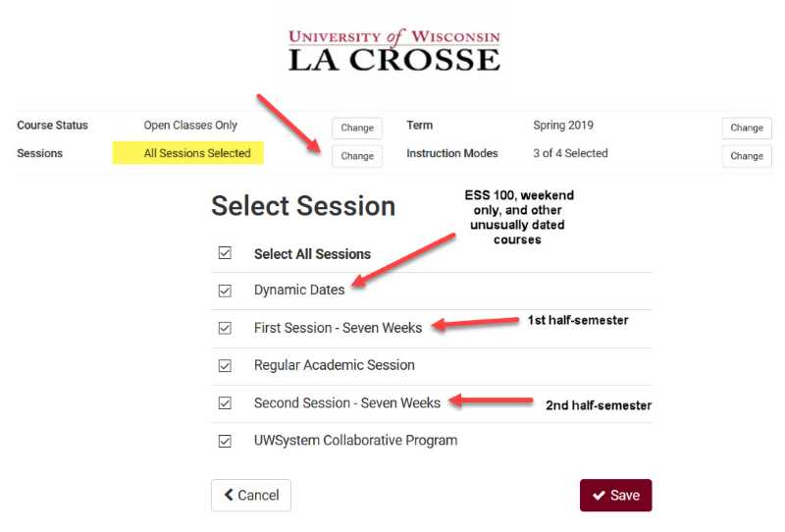Screen dimensions: 785x532
Task: Click the Regular Academic Session label
Action: point(334,365)
